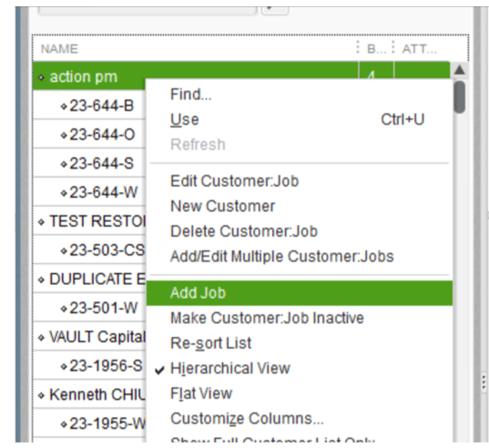Screen dimensions: 489x448
Task: Click the diamond icon next to Kenneth CHIU
Action: 41,395
